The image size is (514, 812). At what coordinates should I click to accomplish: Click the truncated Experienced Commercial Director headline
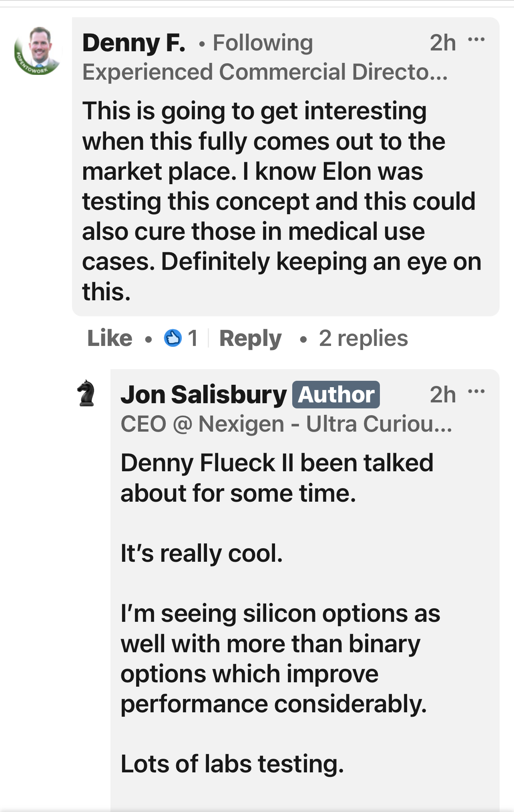click(x=265, y=72)
